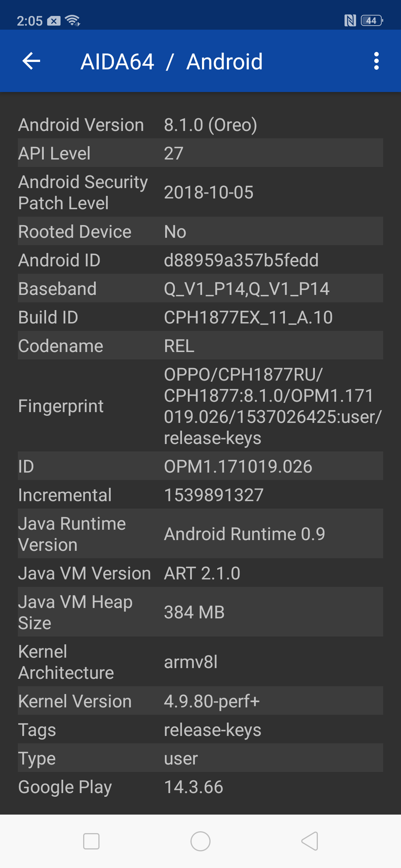This screenshot has width=401, height=868.
Task: Tap the Fingerprint row
Action: click(200, 406)
